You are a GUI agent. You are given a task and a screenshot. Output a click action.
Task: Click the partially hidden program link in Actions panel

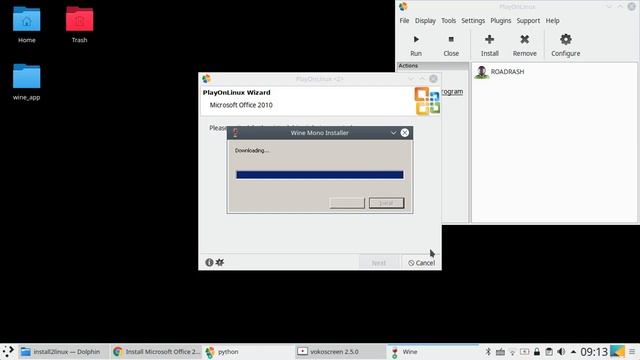[452, 91]
